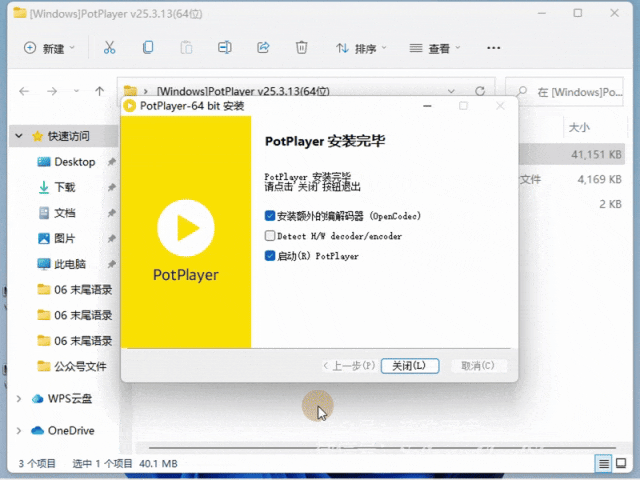The image size is (640, 480).
Task: Click the search magnifier icon in Explorer
Action: pyautogui.click(x=521, y=91)
